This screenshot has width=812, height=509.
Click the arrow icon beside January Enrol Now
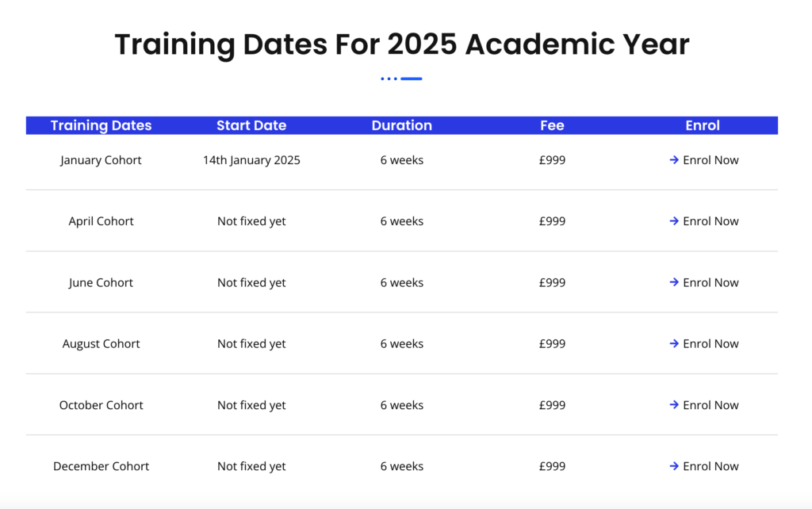click(x=674, y=160)
